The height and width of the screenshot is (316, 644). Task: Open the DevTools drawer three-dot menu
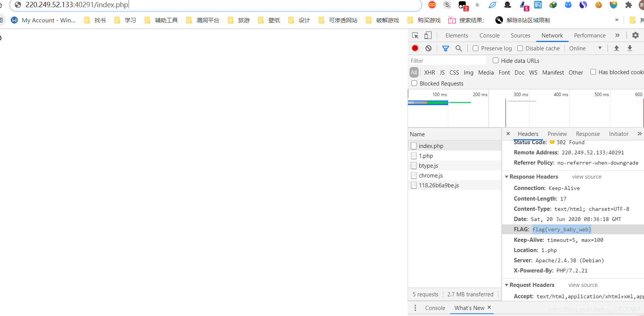coord(415,308)
